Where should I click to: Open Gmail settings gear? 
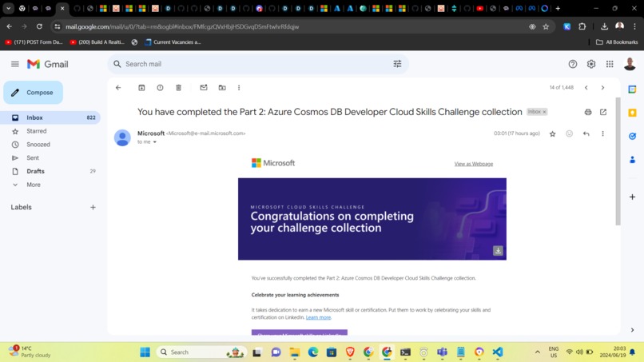point(591,64)
